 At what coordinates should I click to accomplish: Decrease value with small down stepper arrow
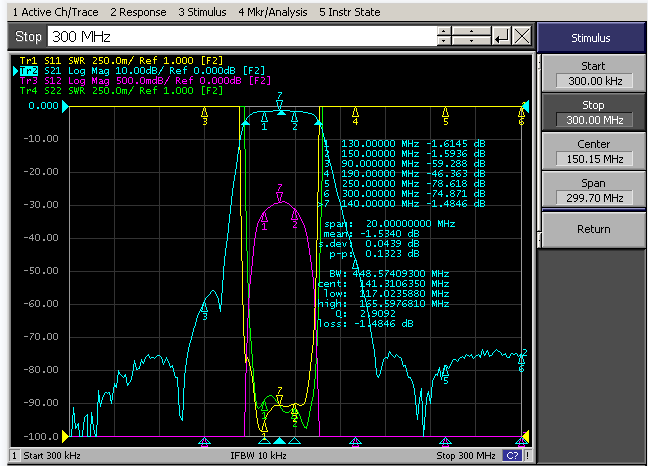pyautogui.click(x=444, y=41)
